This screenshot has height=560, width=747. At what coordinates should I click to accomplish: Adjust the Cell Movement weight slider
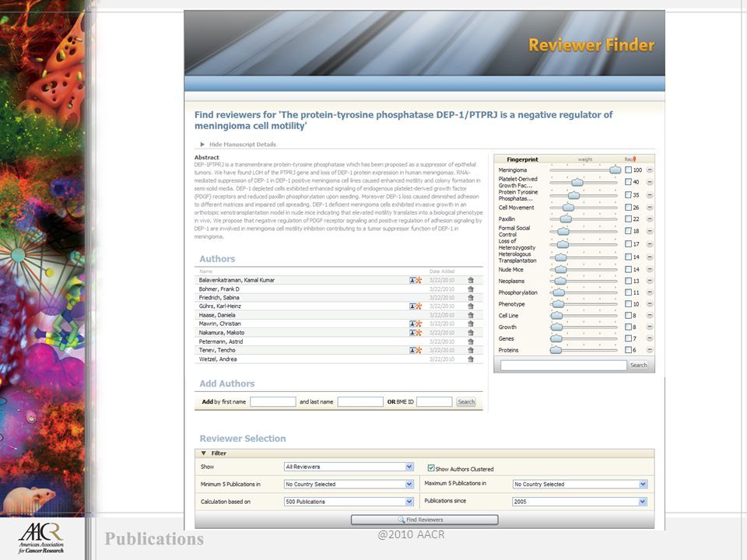568,207
